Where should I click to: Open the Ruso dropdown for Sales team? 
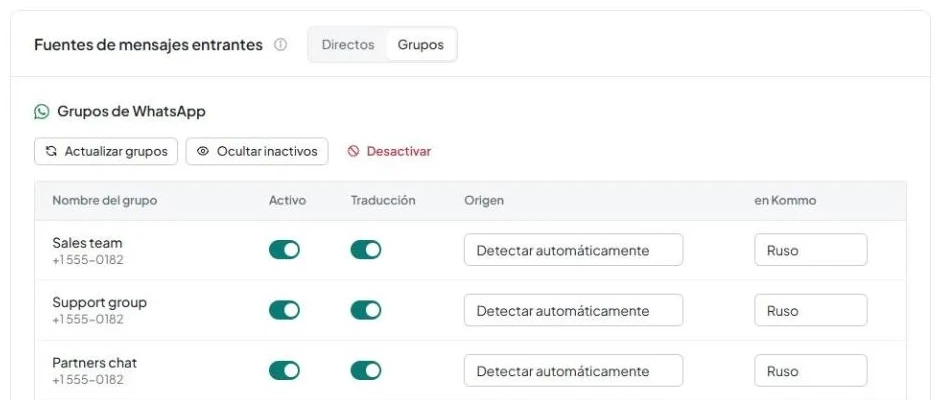point(811,250)
